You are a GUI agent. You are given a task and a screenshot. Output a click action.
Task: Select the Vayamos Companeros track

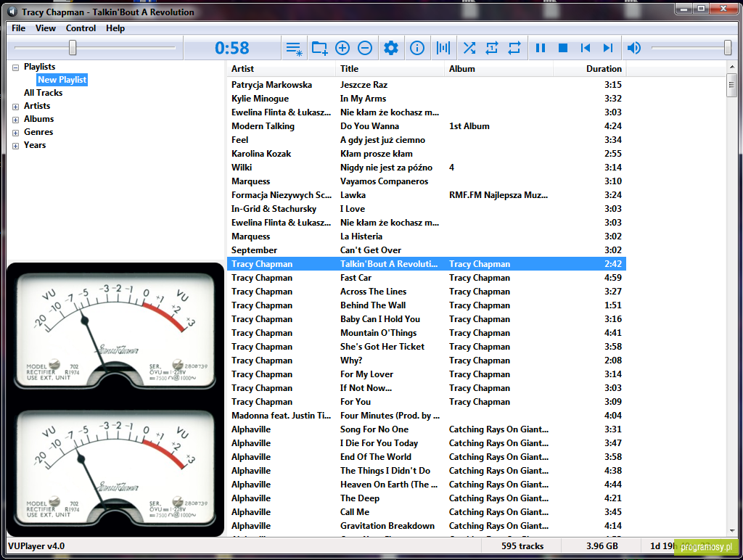pos(427,181)
